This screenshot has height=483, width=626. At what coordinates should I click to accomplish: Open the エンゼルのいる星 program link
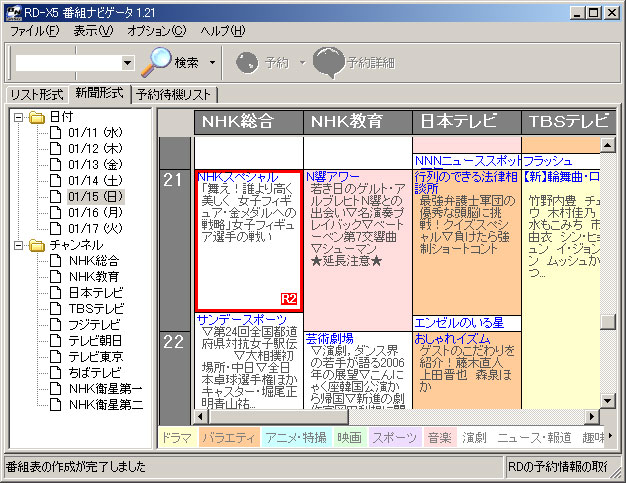[x=459, y=323]
